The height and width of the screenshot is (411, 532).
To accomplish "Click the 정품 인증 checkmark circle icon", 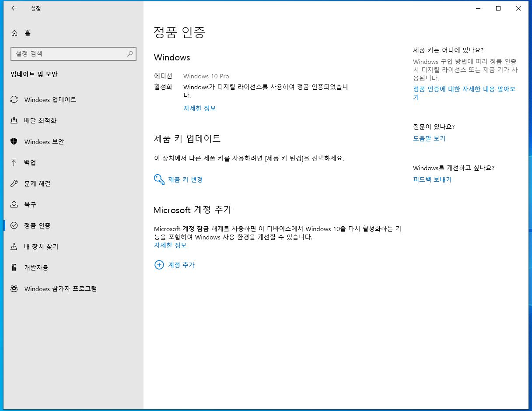I will (14, 225).
